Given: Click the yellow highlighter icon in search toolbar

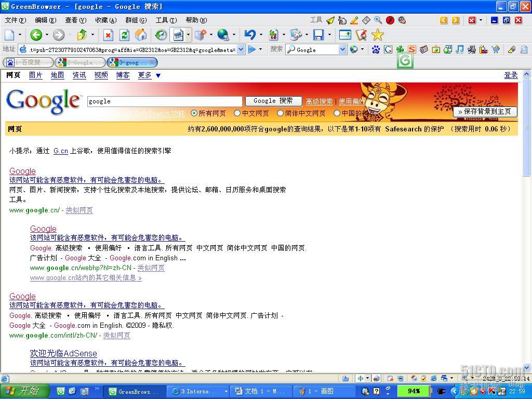Looking at the screenshot, I should tap(512, 49).
